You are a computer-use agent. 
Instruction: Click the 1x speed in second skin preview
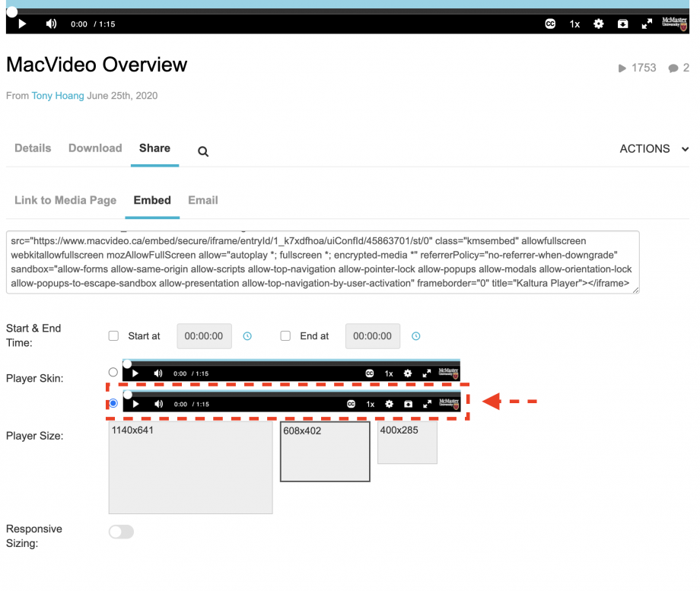(x=370, y=405)
